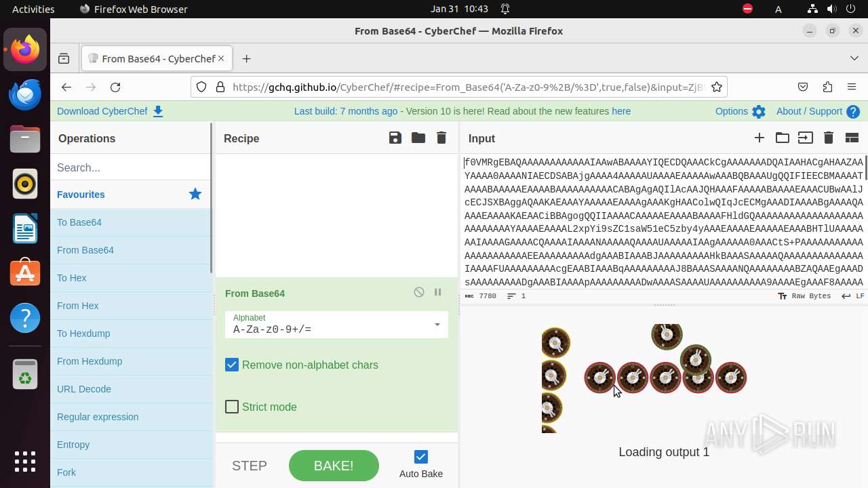This screenshot has width=868, height=488.
Task: Show Applications grid
Action: point(25,462)
